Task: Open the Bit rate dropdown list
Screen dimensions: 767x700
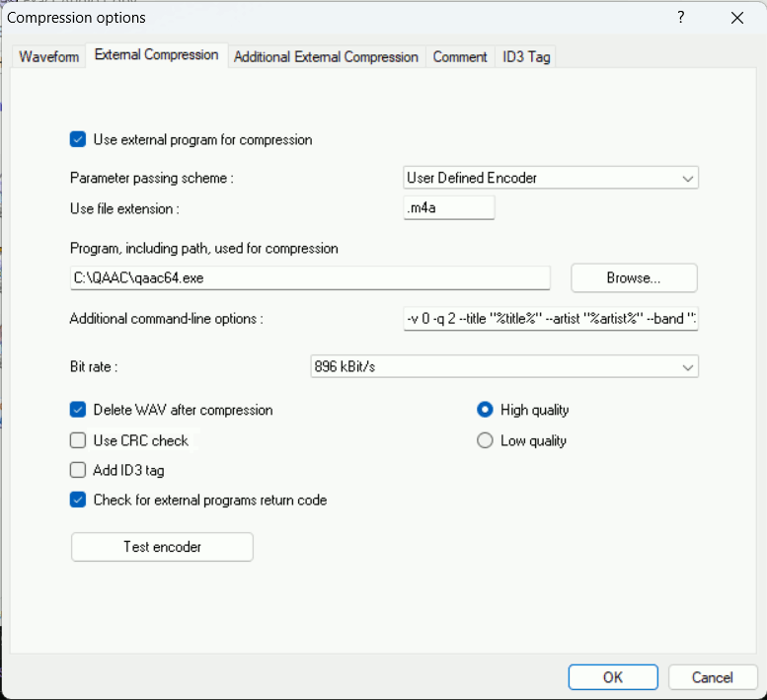Action: pyautogui.click(x=504, y=366)
